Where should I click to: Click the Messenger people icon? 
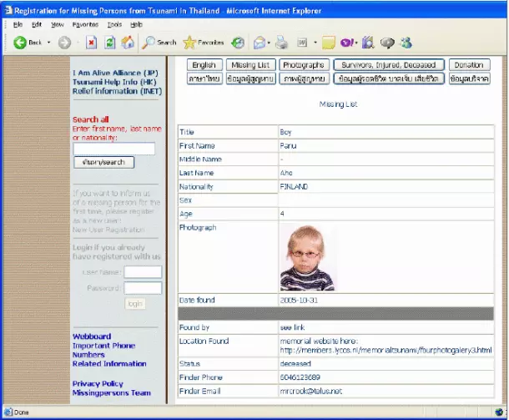point(406,43)
